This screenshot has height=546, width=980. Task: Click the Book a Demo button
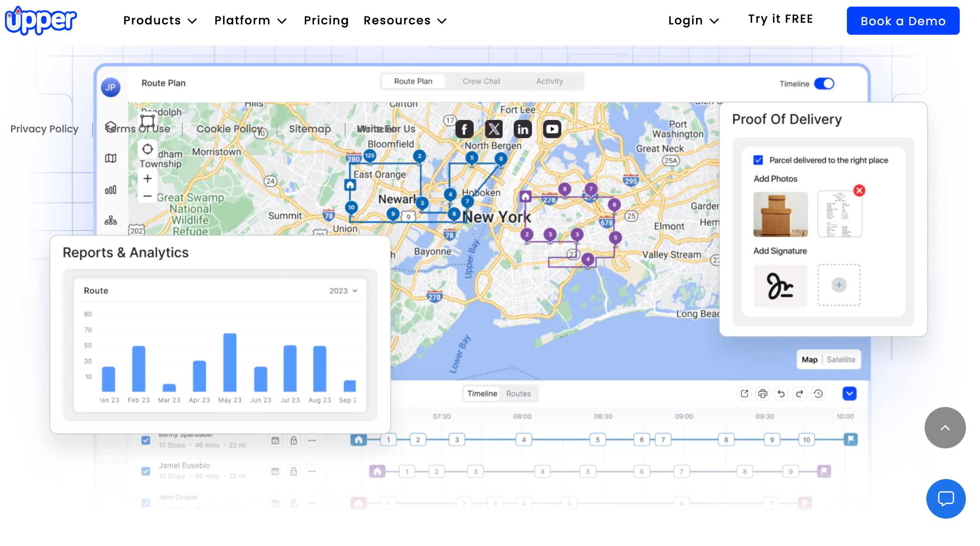coord(903,20)
